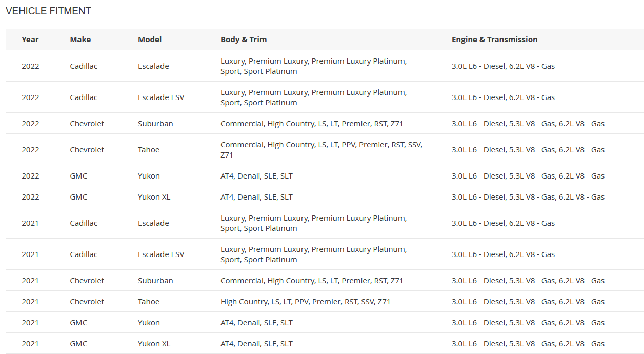The width and height of the screenshot is (644, 354).
Task: Select the year 2022 in the Escalade row
Action: [30, 66]
